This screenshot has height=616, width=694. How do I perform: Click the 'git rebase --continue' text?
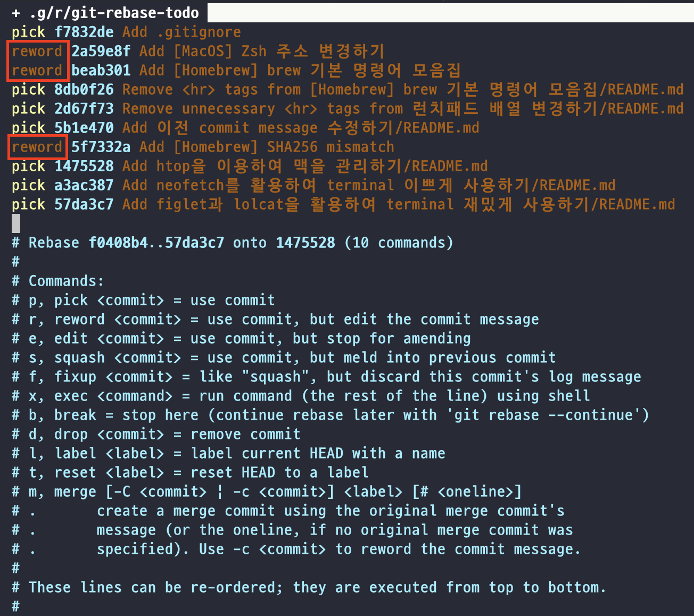[x=543, y=415]
